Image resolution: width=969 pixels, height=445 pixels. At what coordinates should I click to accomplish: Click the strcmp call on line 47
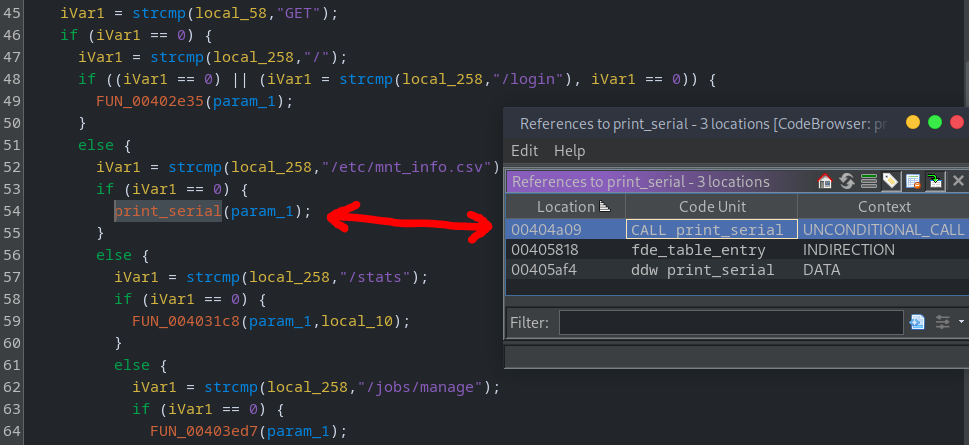pyautogui.click(x=177, y=57)
